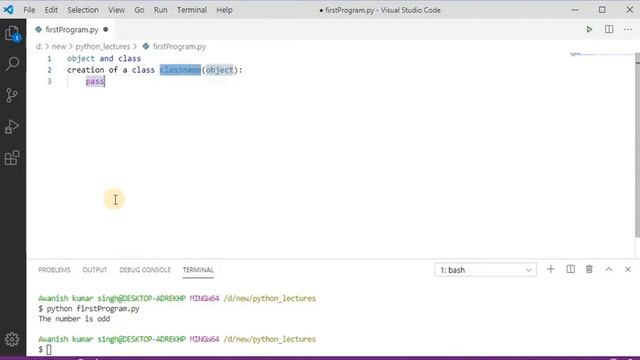Create a new terminal with plus icon
The width and height of the screenshot is (640, 360).
pyautogui.click(x=551, y=269)
